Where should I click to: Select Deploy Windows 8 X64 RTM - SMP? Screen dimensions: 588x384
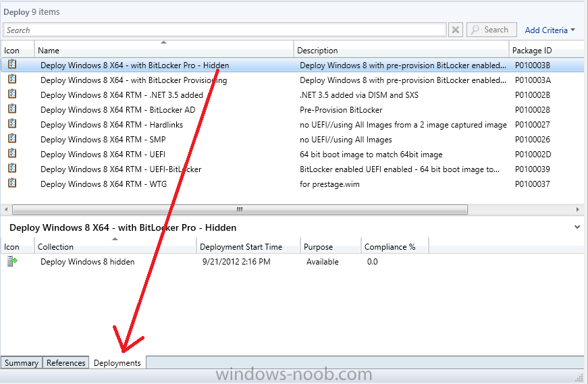(103, 140)
